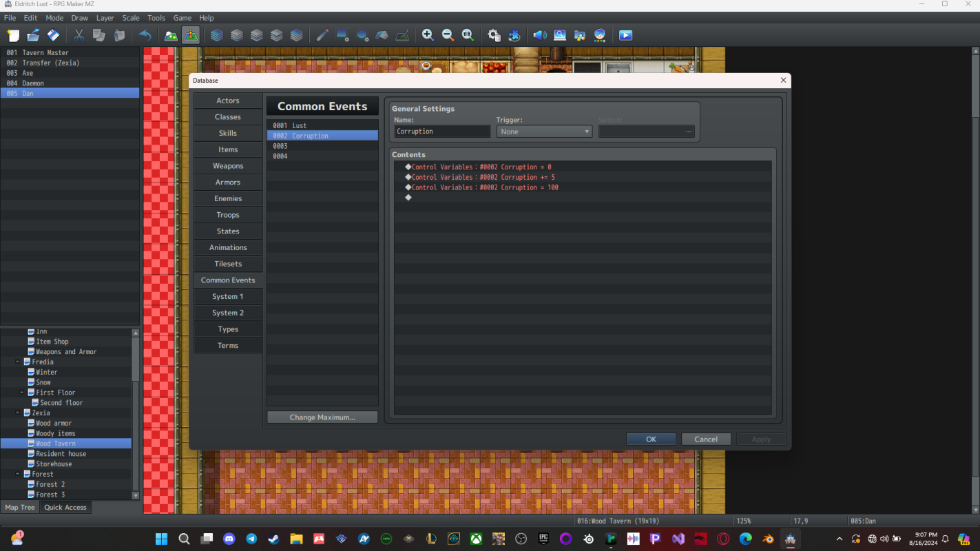Open the Mode menu
Image resolution: width=980 pixels, height=551 pixels.
click(54, 18)
